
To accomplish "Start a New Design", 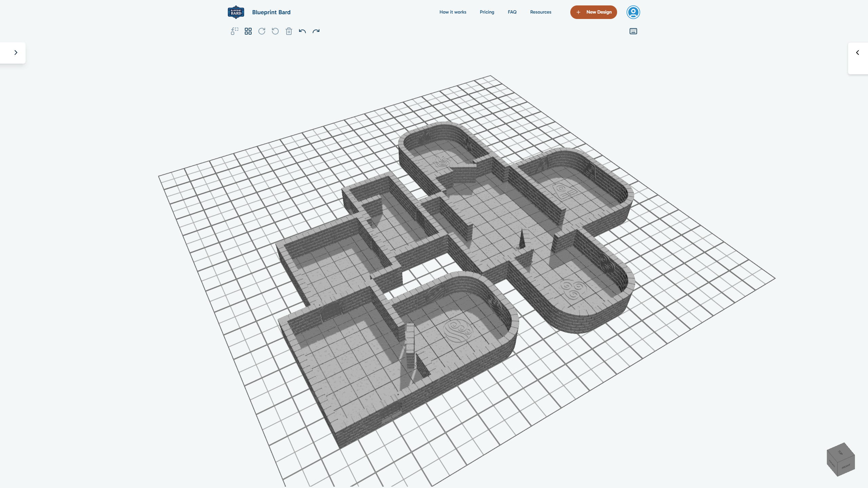I will point(593,12).
